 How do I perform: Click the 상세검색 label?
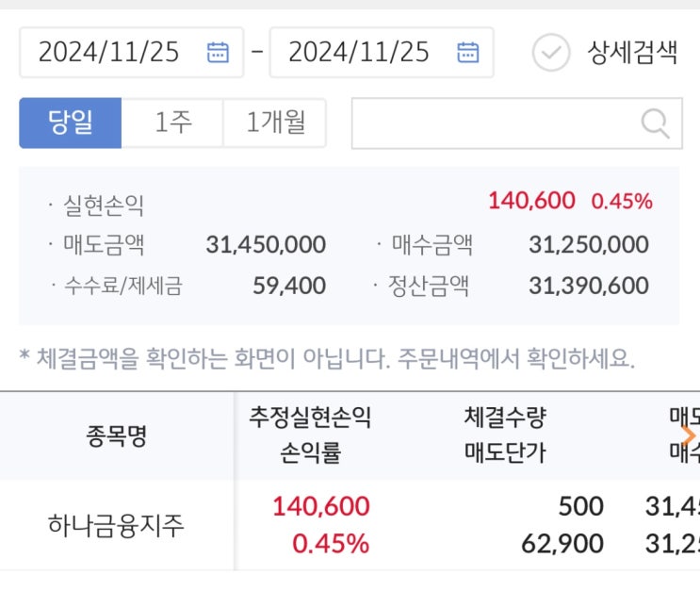pyautogui.click(x=632, y=52)
